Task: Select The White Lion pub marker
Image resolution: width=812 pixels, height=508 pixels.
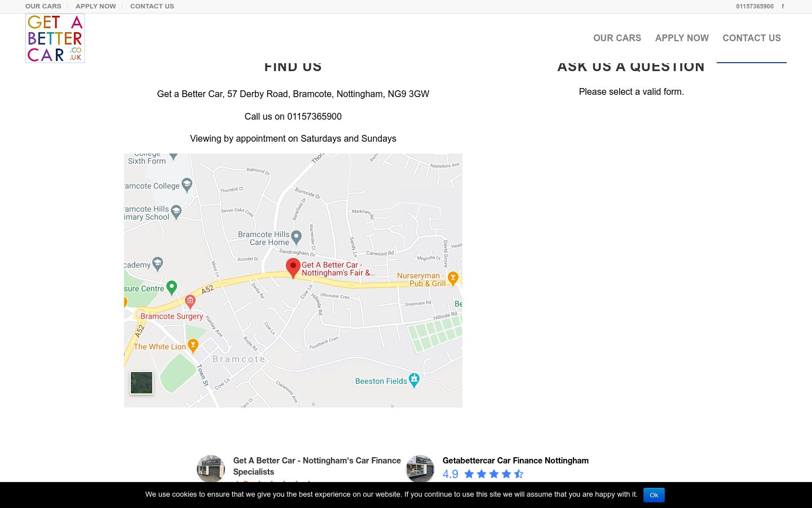Action: [193, 345]
